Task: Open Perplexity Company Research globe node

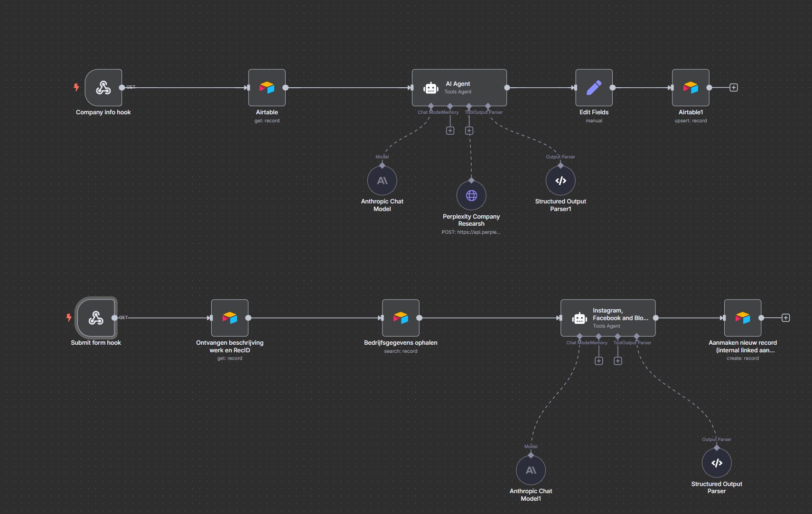Action: 471,195
